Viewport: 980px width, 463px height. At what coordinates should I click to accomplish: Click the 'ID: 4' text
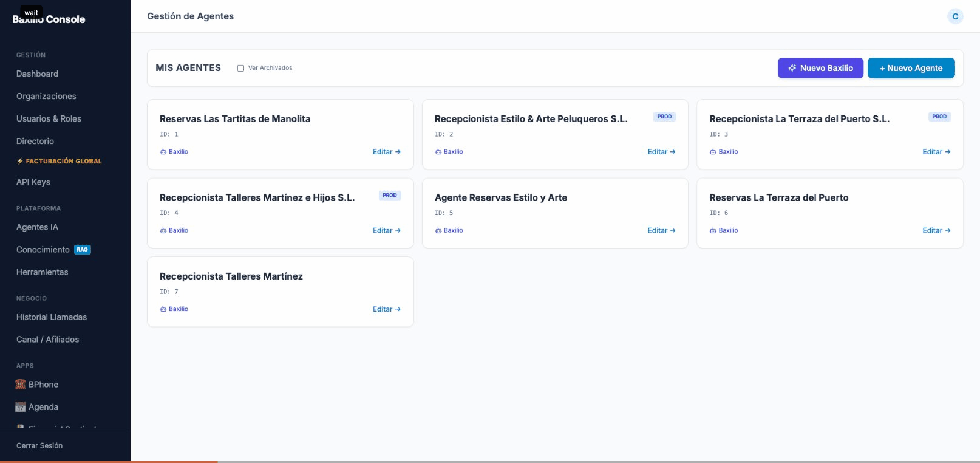click(169, 213)
